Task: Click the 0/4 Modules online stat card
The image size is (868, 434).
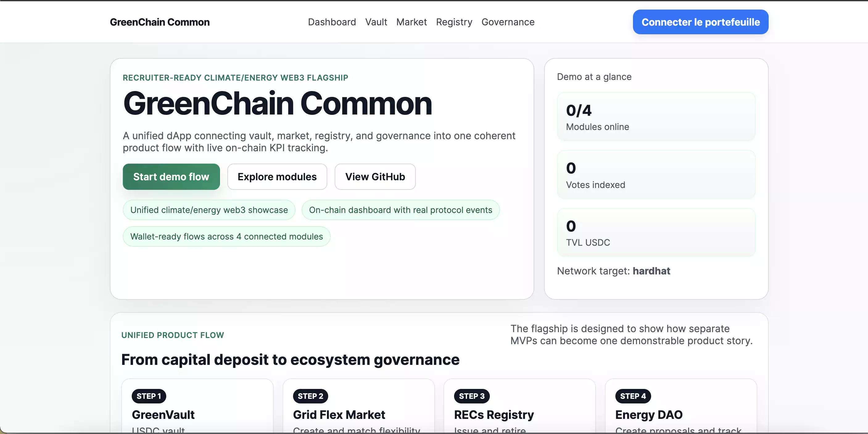Action: tap(656, 117)
